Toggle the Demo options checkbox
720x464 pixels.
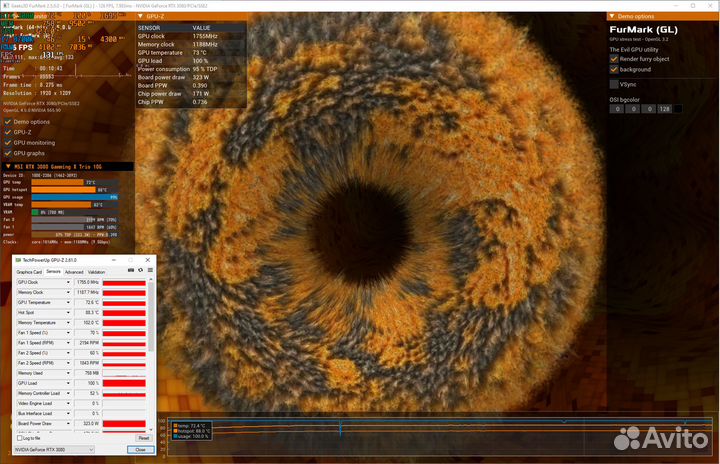8,122
